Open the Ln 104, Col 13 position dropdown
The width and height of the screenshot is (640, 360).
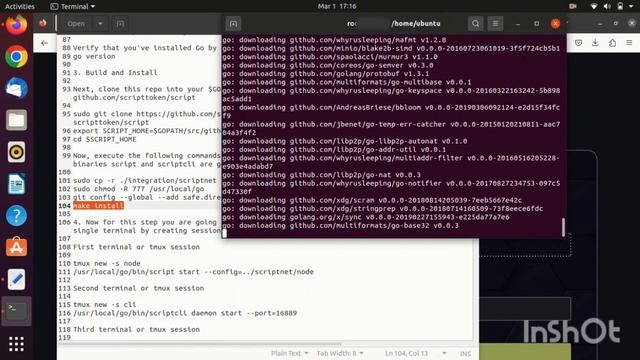[x=415, y=353]
